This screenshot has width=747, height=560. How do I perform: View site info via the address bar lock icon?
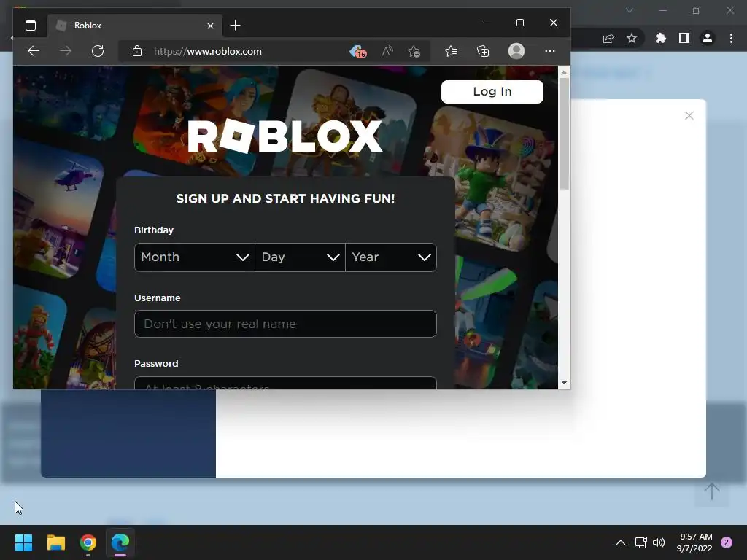pyautogui.click(x=137, y=51)
